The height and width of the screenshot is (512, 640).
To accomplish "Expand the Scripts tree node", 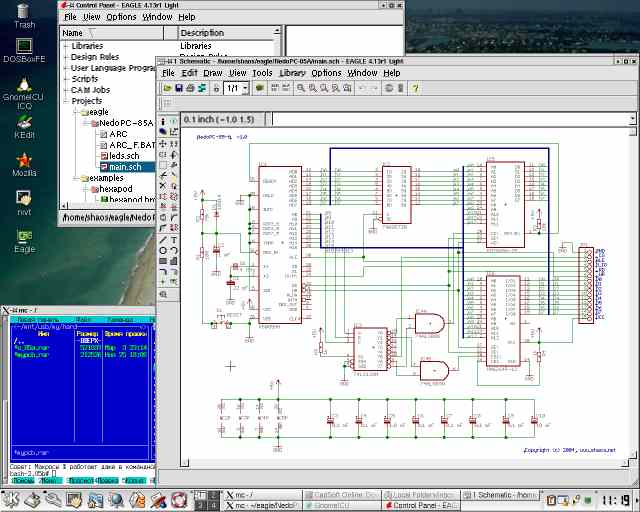I will coord(66,79).
